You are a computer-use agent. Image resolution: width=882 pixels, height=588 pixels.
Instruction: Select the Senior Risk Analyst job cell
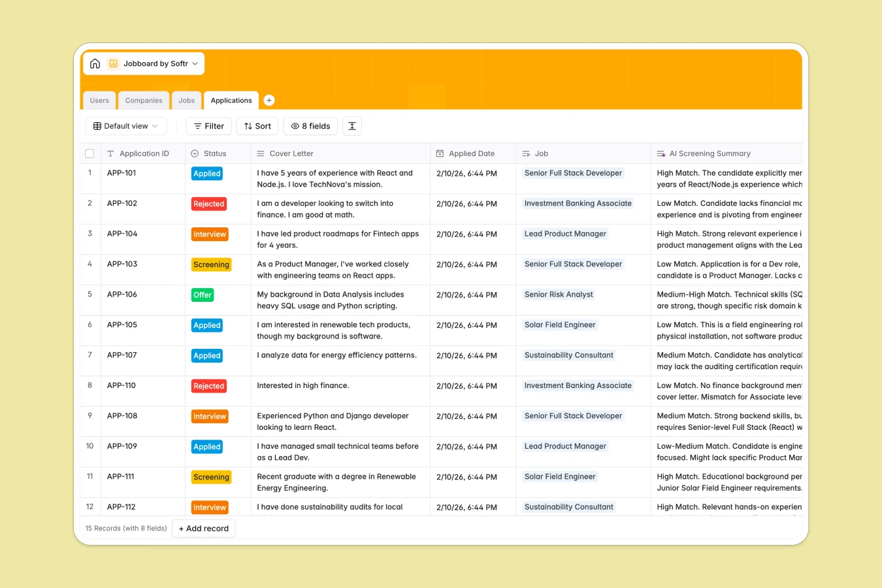pyautogui.click(x=559, y=294)
